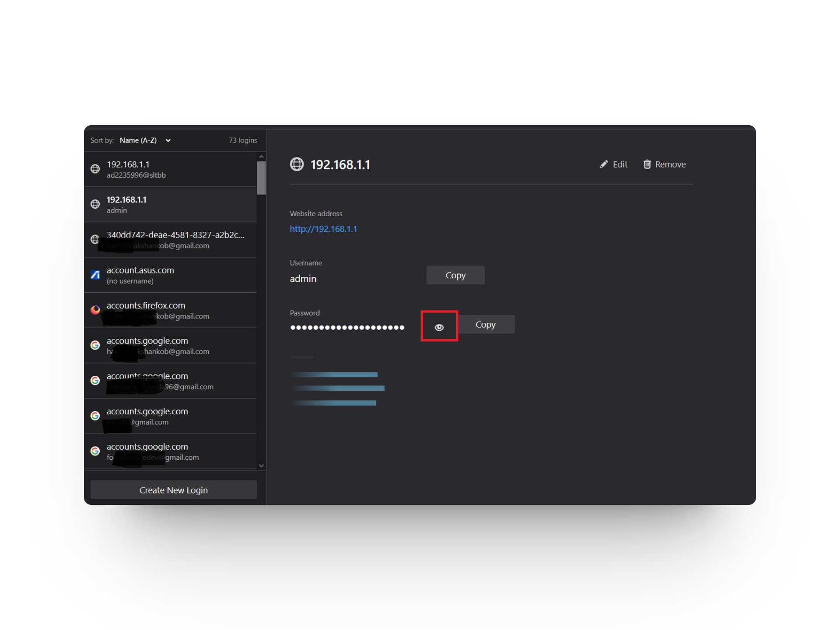Open the http://192.168.1.1 website link
Screen dimensions: 840x630
[x=323, y=229]
